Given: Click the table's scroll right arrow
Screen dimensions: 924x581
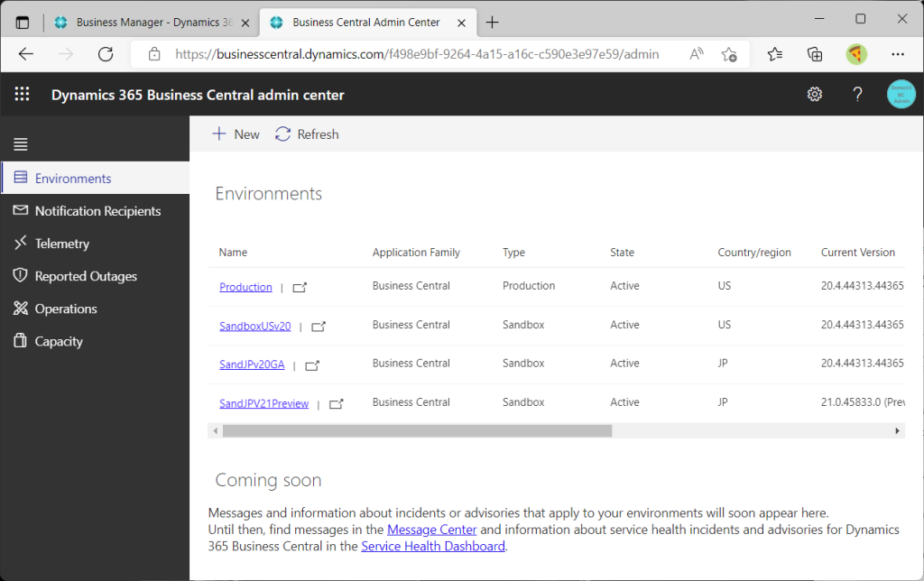Looking at the screenshot, I should (x=897, y=431).
